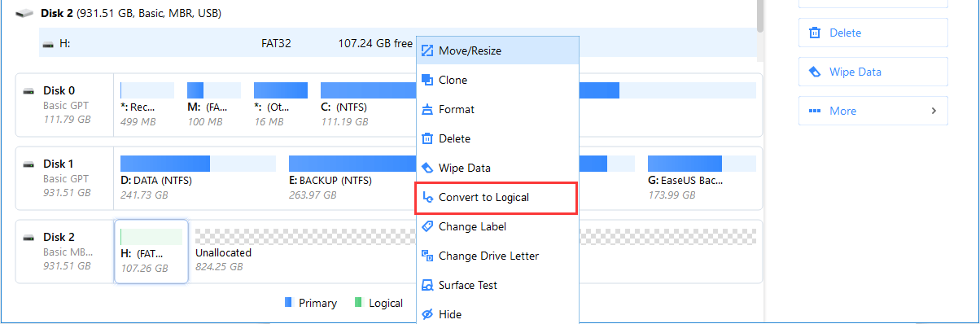Click the vertical scrollbar of disk list
Viewport: 980px width, 324px height.
(760, 16)
